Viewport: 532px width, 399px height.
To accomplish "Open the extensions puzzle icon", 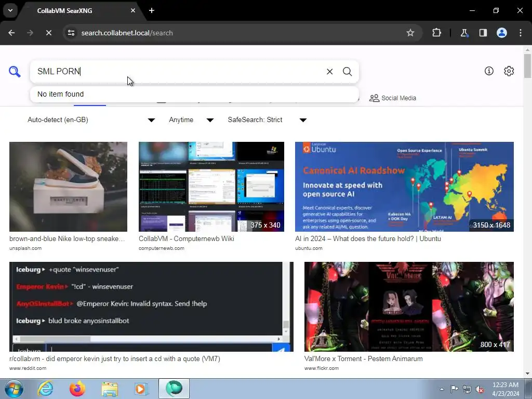I will coord(436,33).
